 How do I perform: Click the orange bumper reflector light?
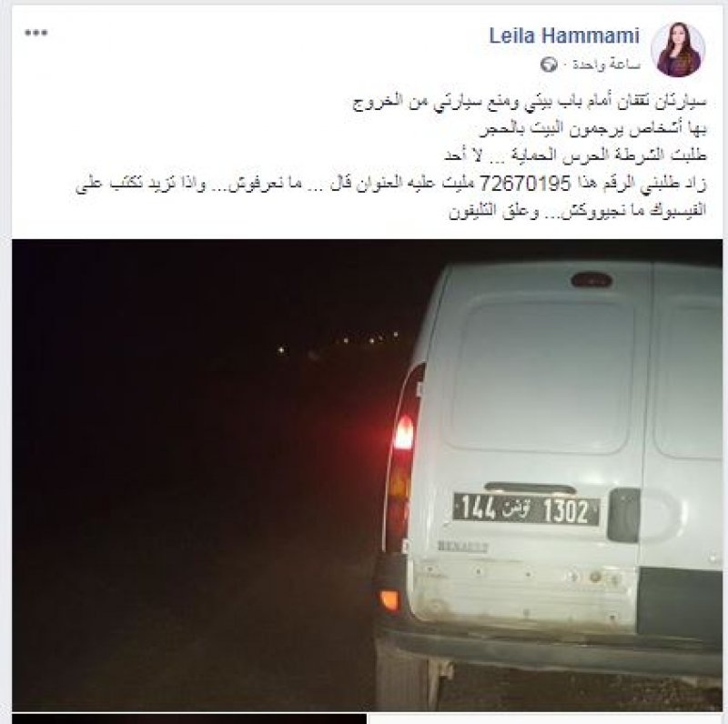(389, 599)
